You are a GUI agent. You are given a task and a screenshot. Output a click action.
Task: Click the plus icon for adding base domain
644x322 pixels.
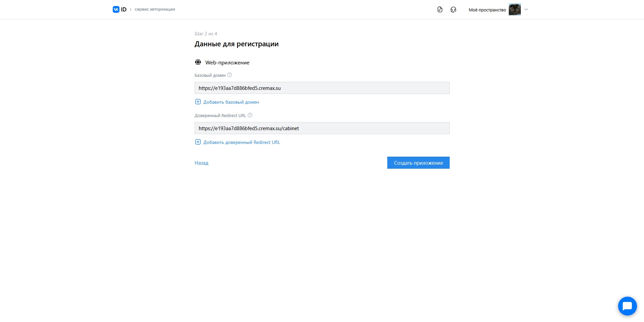click(198, 102)
